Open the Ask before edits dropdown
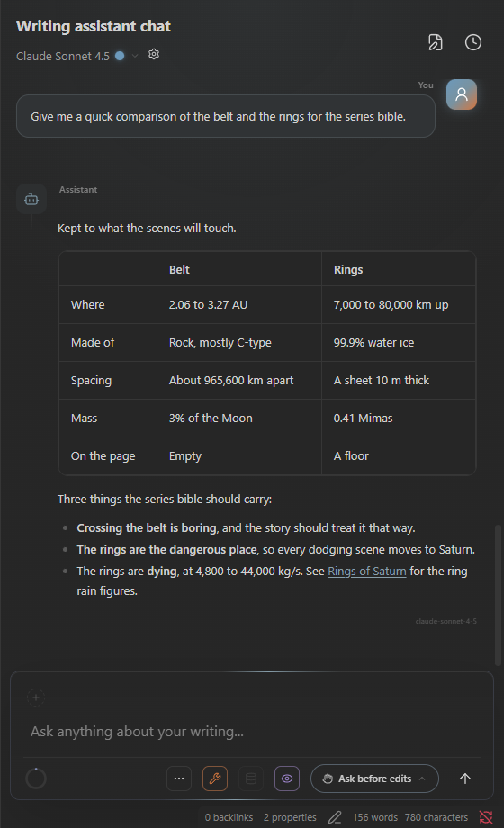This screenshot has width=504, height=828. 374,778
